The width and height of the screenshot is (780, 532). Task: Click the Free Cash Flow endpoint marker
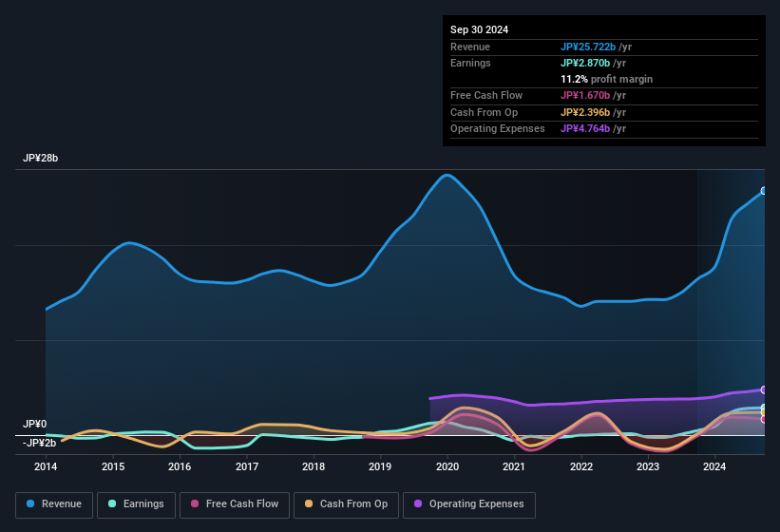coord(764,419)
